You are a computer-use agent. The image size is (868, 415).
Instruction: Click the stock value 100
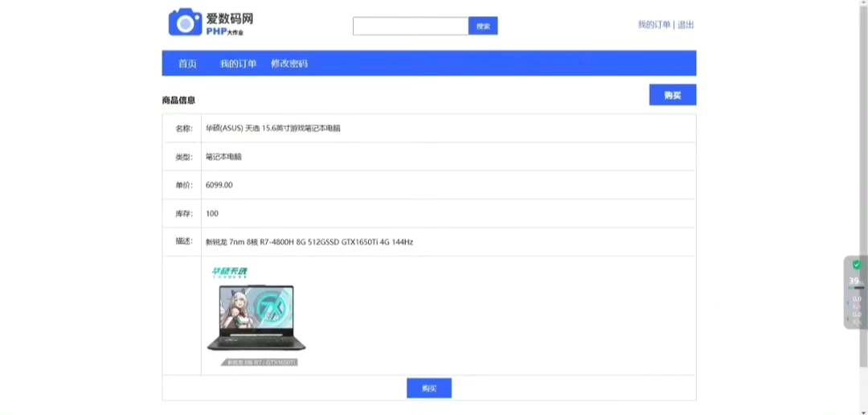click(211, 213)
